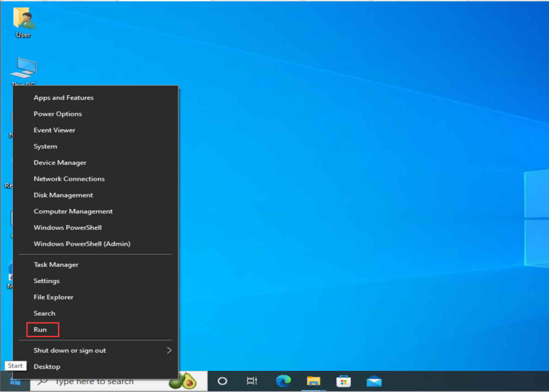Open This PC desktop icon
The height and width of the screenshot is (392, 549).
pos(23,69)
